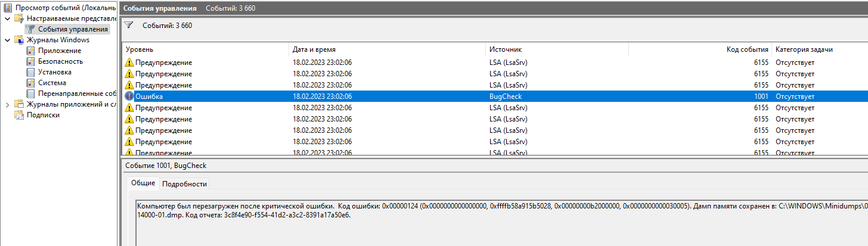The width and height of the screenshot is (868, 246).
Task: Click the Windows Logs folder icon
Action: [19, 40]
